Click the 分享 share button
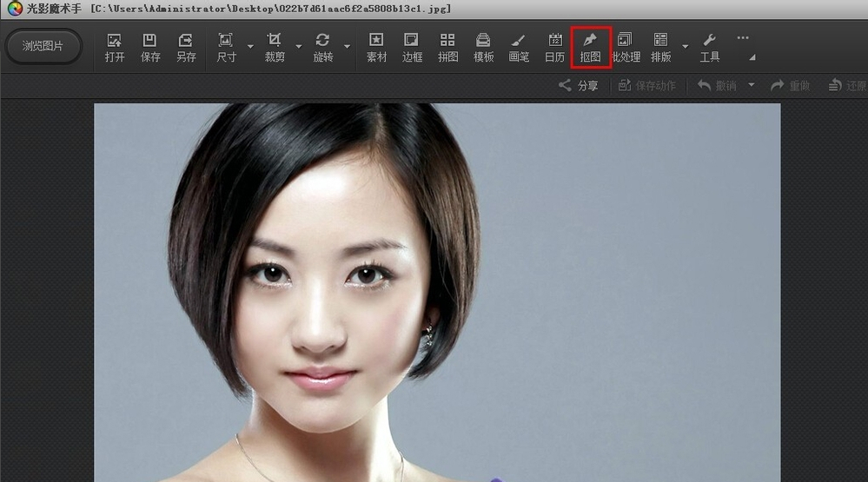 pyautogui.click(x=579, y=85)
